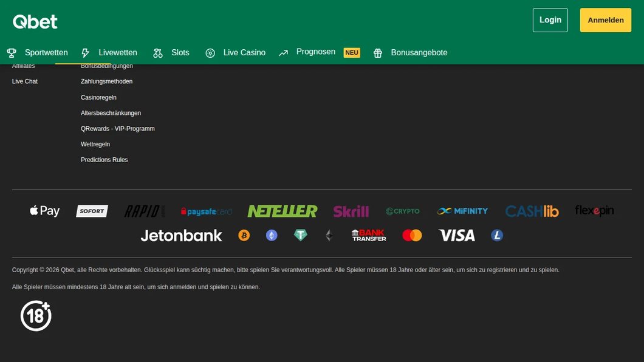Open the Bonusangebote section
This screenshot has height=362, width=644.
coord(419,52)
